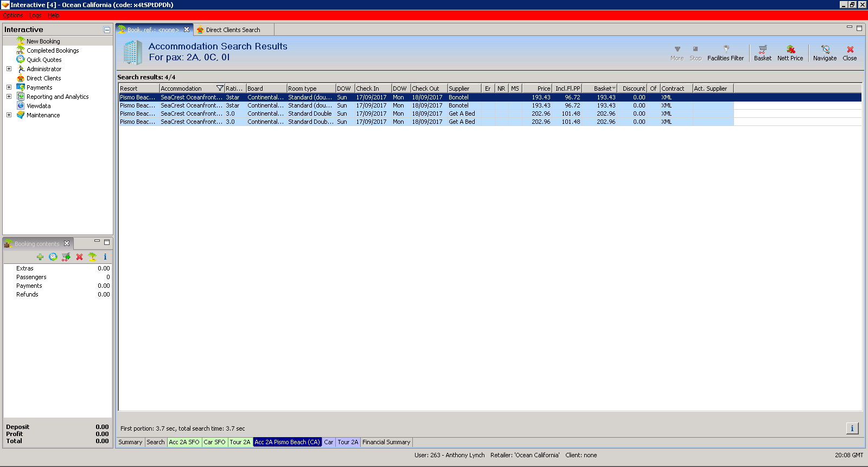The height and width of the screenshot is (467, 868).
Task: Sort by Act. Supplier column header
Action: pos(713,89)
